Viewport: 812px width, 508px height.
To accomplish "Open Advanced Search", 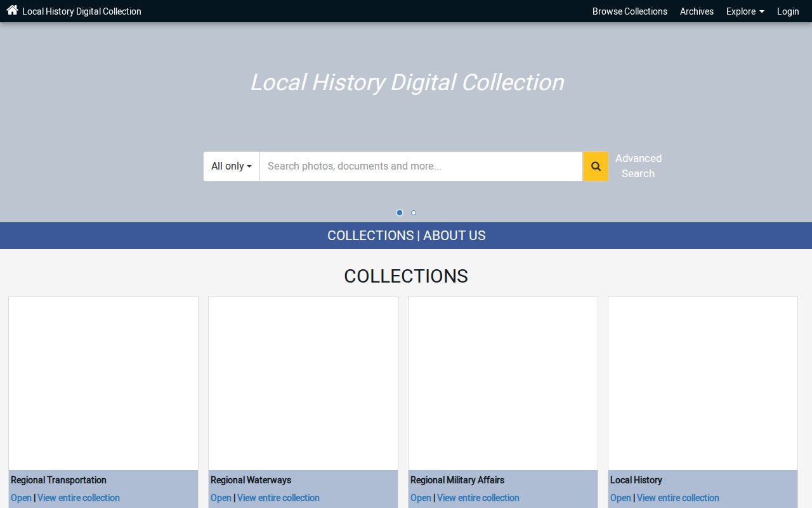I will click(638, 166).
